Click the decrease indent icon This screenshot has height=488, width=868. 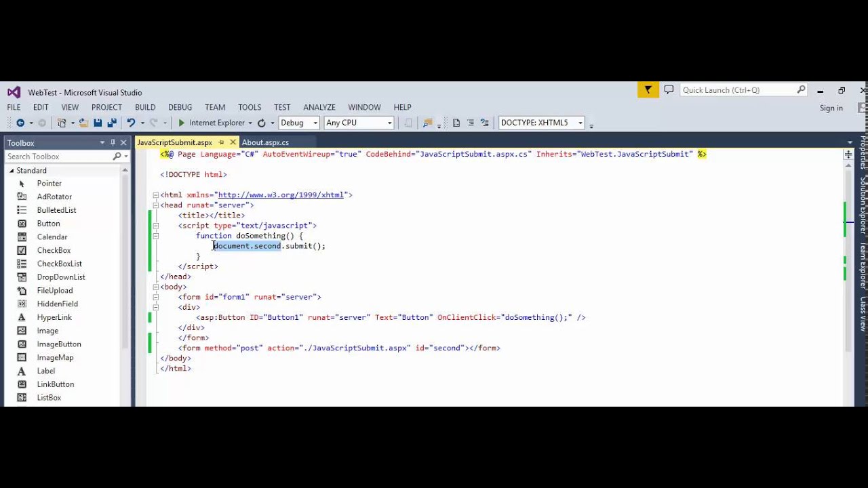click(x=471, y=123)
